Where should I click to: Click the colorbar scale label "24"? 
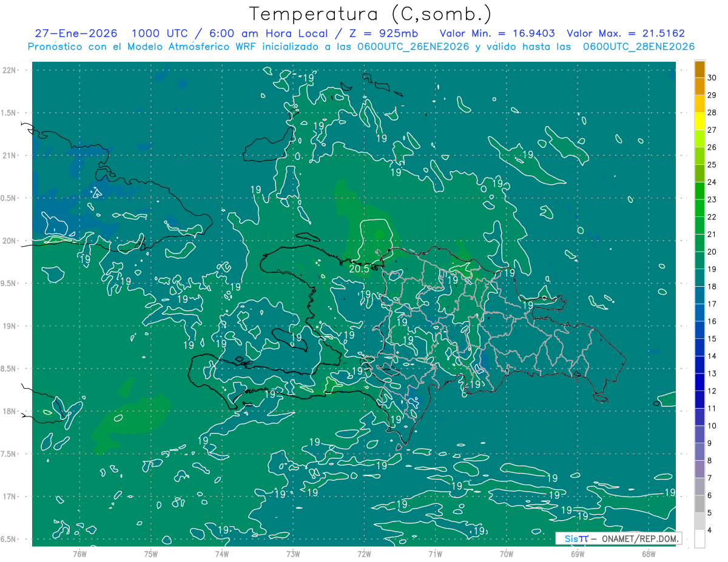pos(712,182)
